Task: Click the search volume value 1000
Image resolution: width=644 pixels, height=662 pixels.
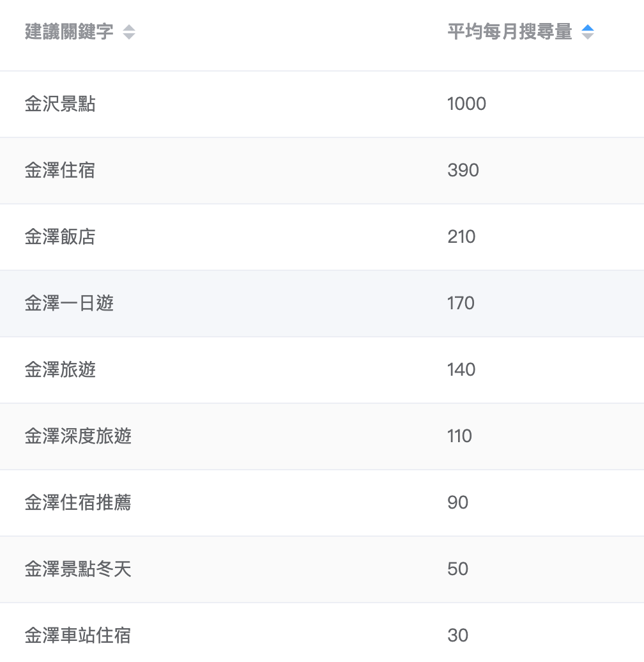Action: (466, 104)
